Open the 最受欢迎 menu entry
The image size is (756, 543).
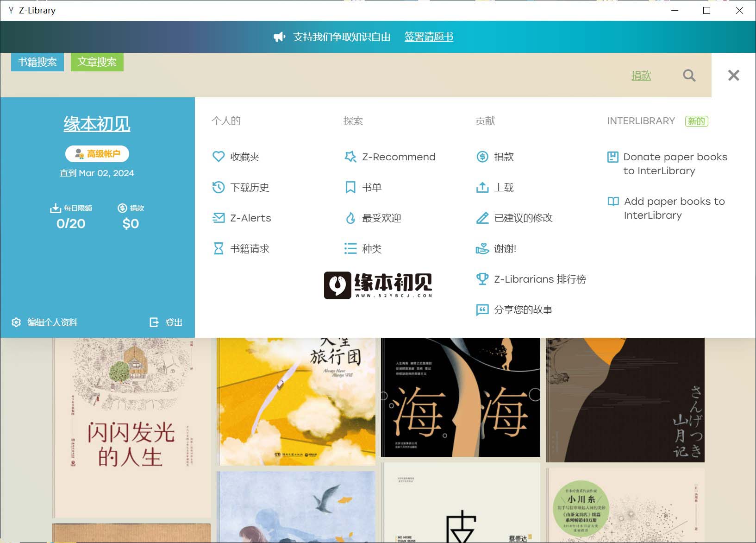[x=373, y=218]
